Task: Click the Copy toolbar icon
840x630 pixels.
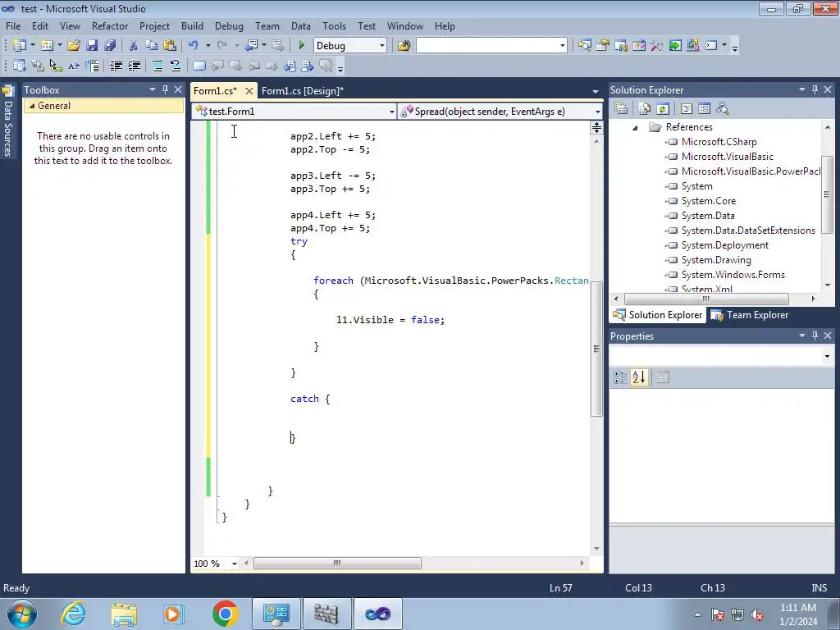Action: 152,46
